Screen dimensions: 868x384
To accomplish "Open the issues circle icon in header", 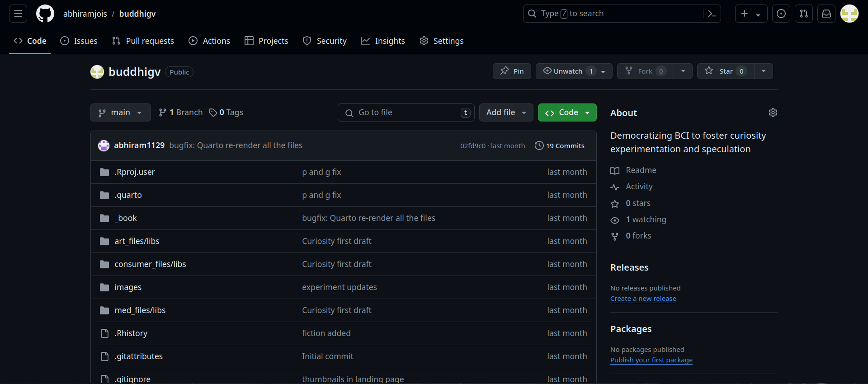I will pyautogui.click(x=781, y=14).
